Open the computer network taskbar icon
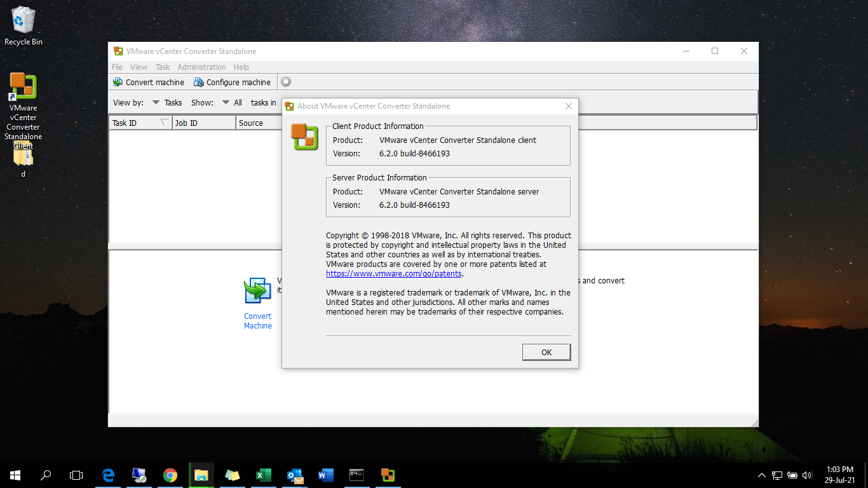Image resolution: width=868 pixels, height=488 pixels. 139,475
